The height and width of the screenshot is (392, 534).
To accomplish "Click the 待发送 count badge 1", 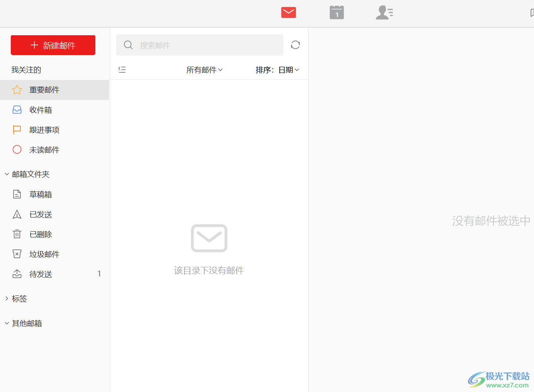I will pos(99,274).
